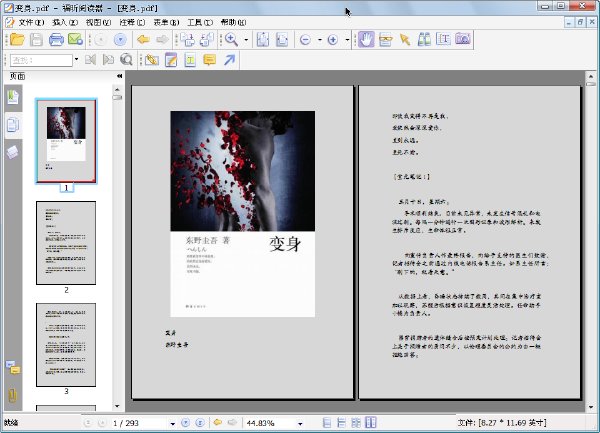Select the blue Arrow drawing tool
The height and width of the screenshot is (433, 600).
click(x=229, y=60)
